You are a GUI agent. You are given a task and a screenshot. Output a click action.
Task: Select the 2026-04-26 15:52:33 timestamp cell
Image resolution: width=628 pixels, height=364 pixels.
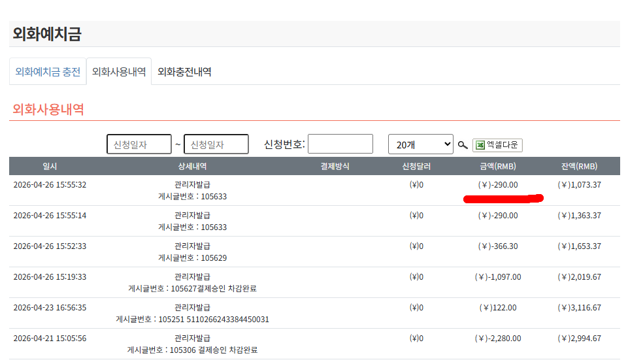(50, 246)
